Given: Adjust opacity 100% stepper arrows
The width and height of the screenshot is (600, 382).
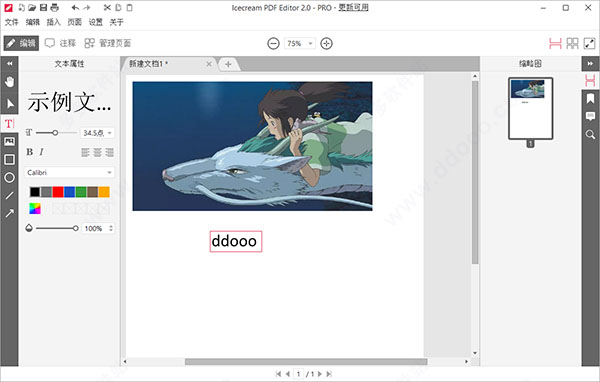Looking at the screenshot, I should (x=111, y=228).
